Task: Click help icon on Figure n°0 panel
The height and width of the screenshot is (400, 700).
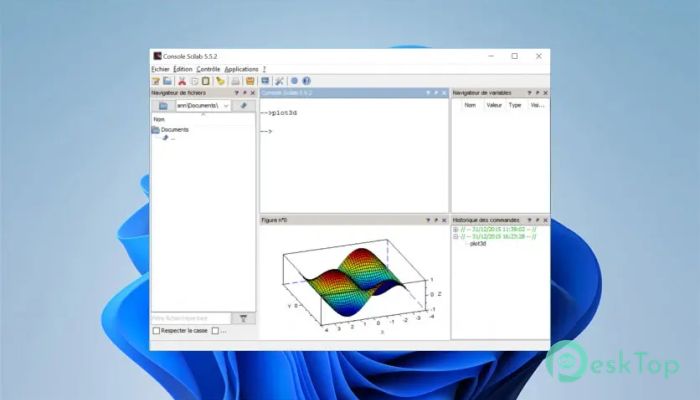Action: coord(428,220)
